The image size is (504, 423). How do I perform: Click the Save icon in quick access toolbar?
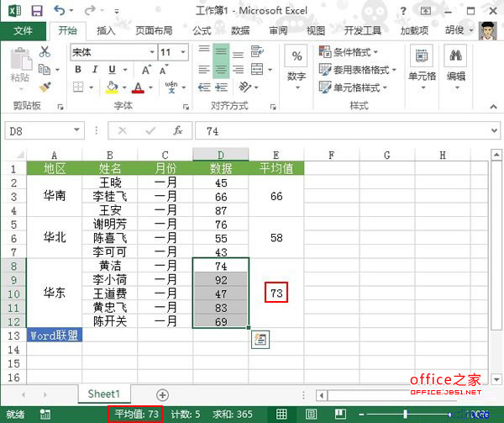coord(37,11)
